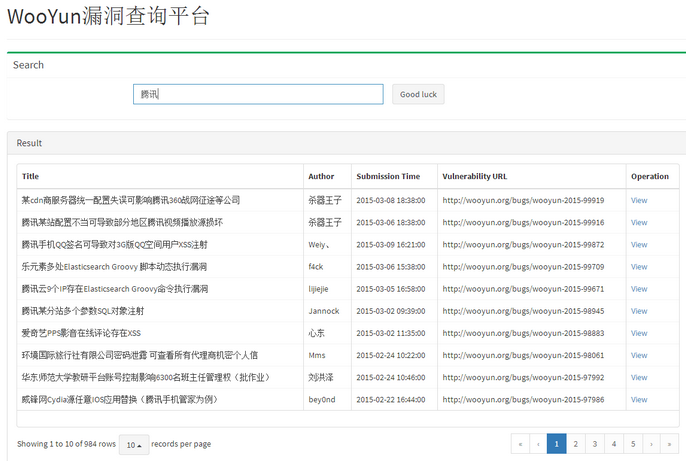Screen dimensions: 686x461
Task: Click title starting 威锋网Cydia源
Action: (120, 400)
